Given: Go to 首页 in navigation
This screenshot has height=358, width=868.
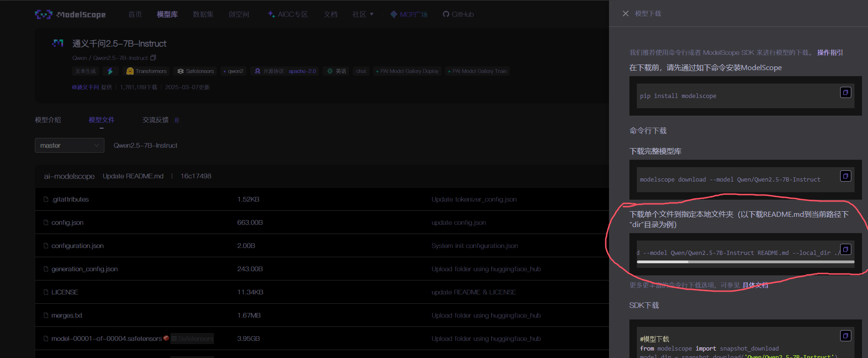Looking at the screenshot, I should 135,14.
